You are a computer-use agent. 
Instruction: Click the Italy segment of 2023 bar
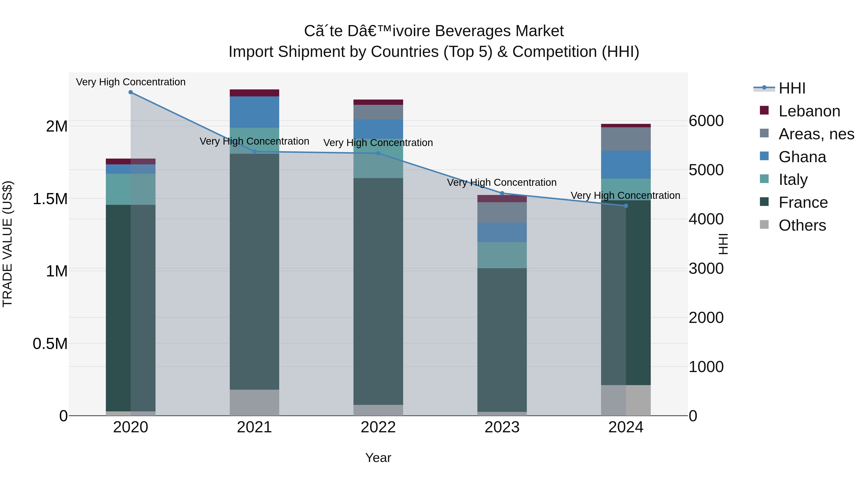tap(502, 255)
